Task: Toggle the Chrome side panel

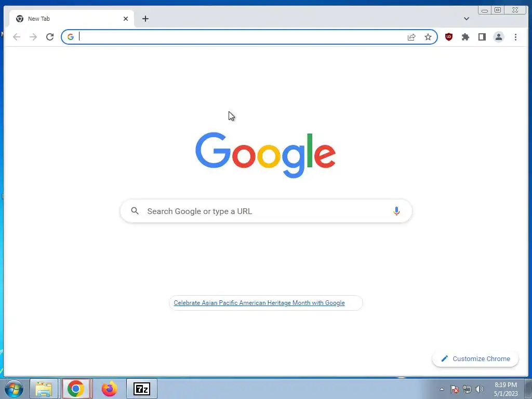Action: 482,37
